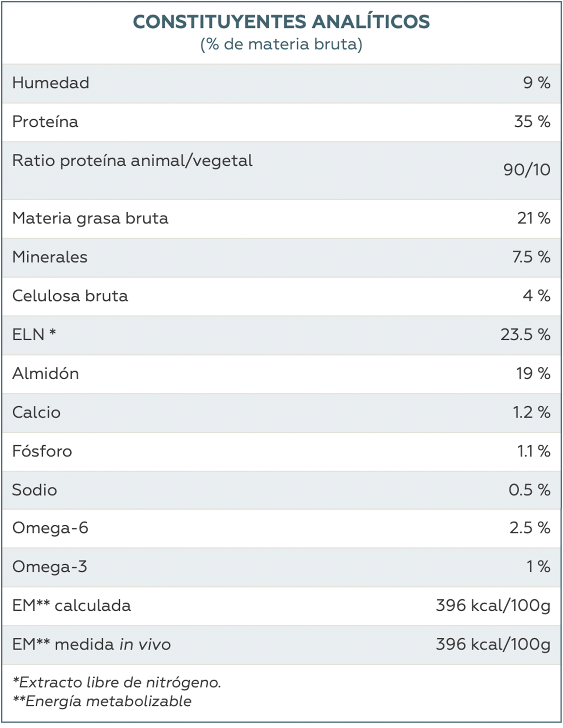This screenshot has width=563, height=728.
Task: Click the Omega-3 row label
Action: 50,567
